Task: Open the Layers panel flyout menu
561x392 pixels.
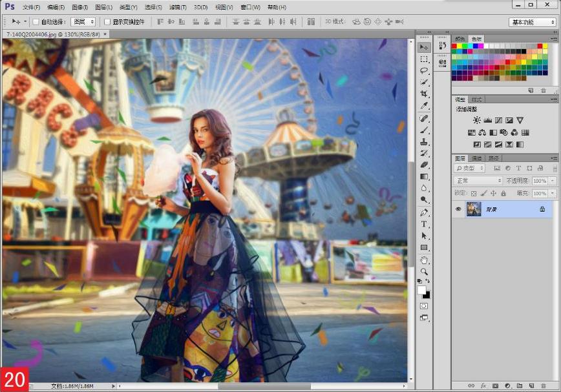Action: tap(554, 158)
